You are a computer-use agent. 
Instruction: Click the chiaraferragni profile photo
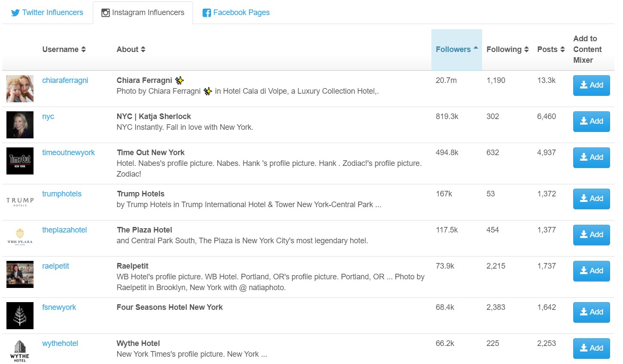[x=20, y=89]
